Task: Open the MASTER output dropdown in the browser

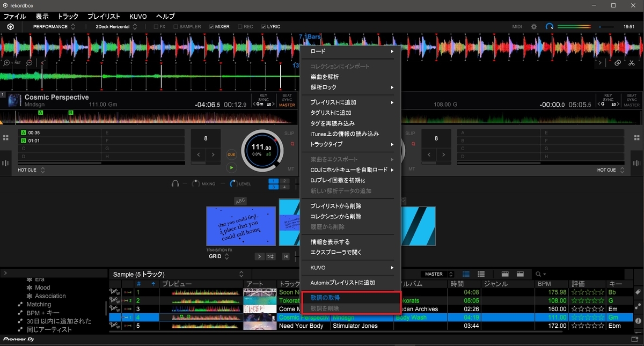Action: click(x=450, y=274)
